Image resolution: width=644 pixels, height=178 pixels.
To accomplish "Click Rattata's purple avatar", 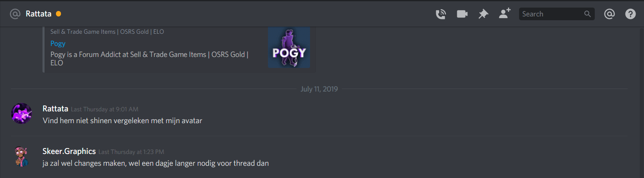I will (x=21, y=113).
